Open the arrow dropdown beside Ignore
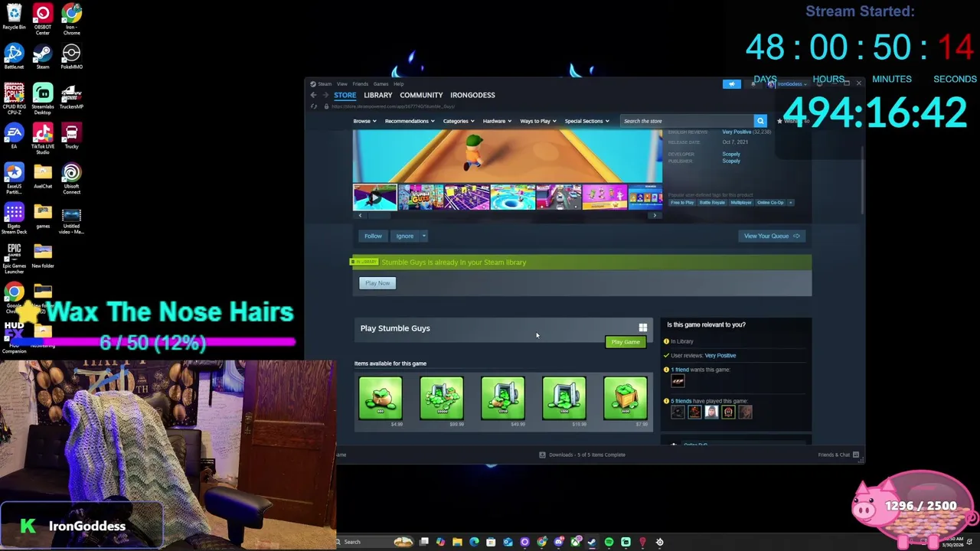Image resolution: width=980 pixels, height=551 pixels. click(423, 236)
